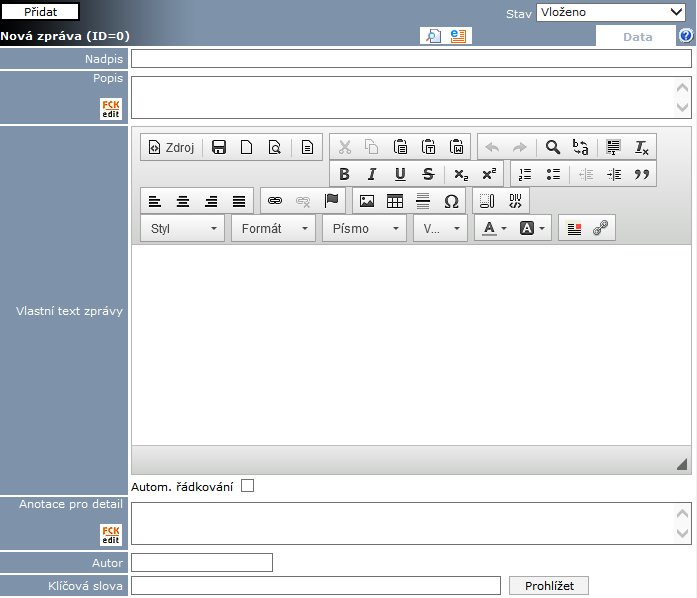The height and width of the screenshot is (598, 697).
Task: Enable Autom. řádkování checkbox
Action: pos(248,486)
